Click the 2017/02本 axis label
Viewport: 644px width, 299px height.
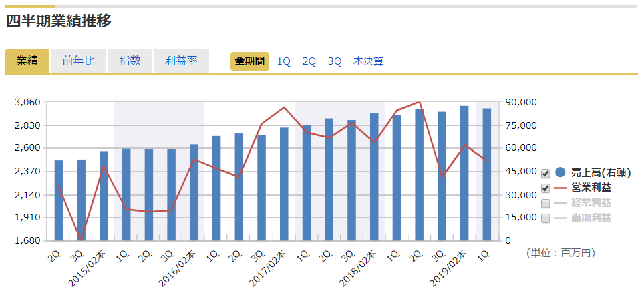point(268,268)
